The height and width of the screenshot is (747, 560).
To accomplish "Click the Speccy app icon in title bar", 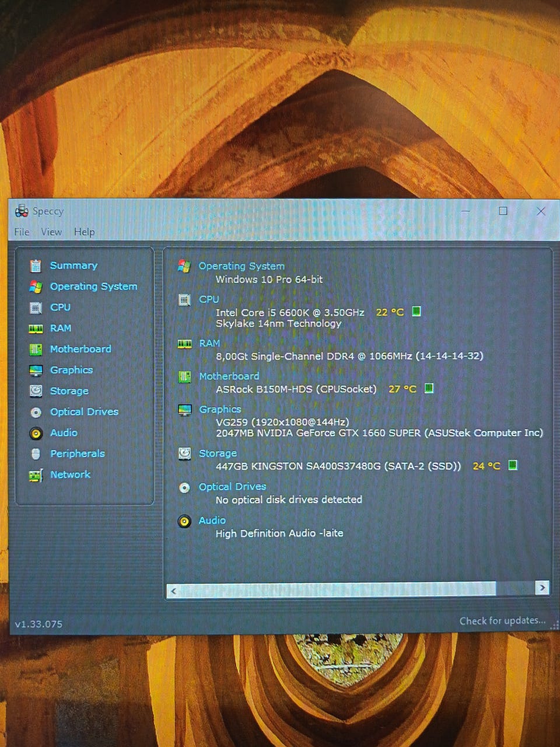I will 22,211.
